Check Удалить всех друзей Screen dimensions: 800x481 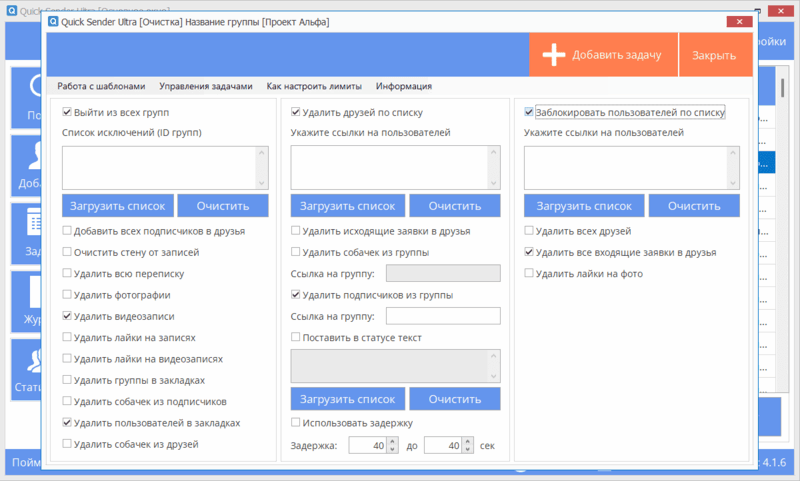pos(530,231)
